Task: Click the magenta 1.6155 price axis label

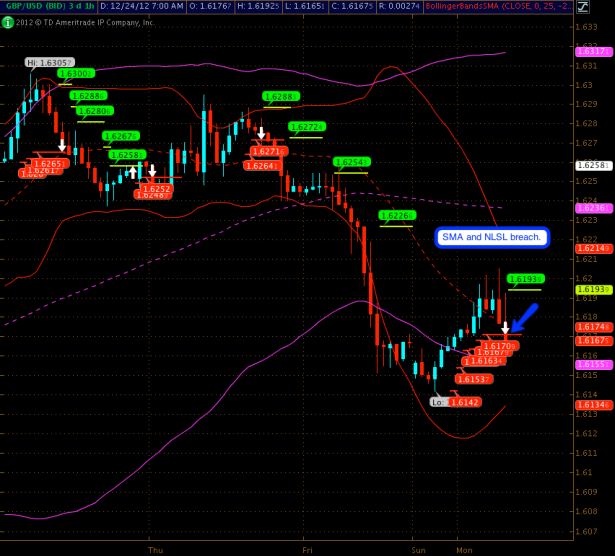Action: click(x=593, y=365)
